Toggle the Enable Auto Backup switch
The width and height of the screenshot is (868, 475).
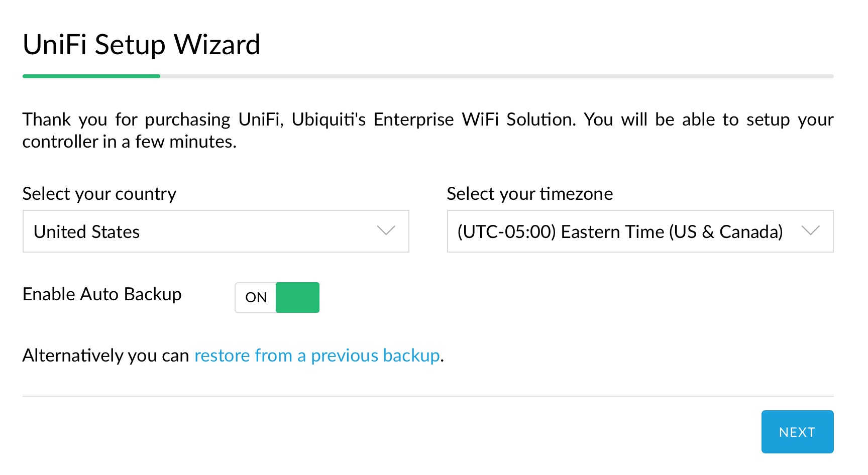click(277, 297)
